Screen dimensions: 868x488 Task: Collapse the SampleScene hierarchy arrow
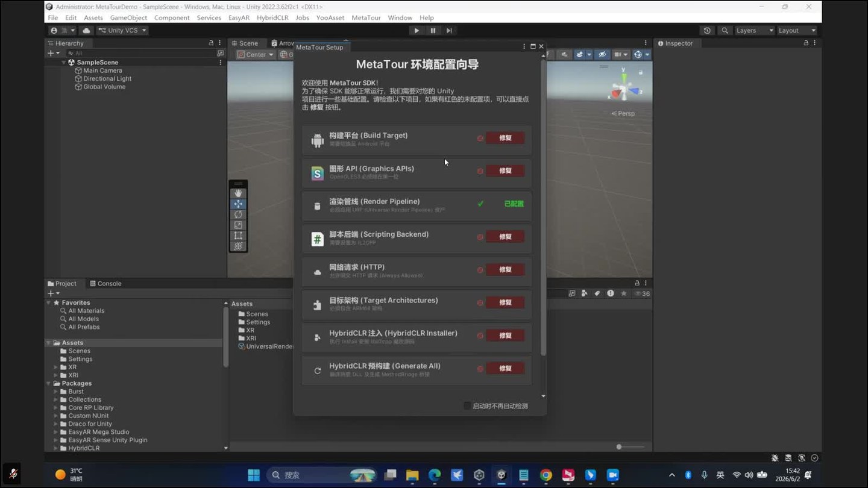click(x=64, y=63)
